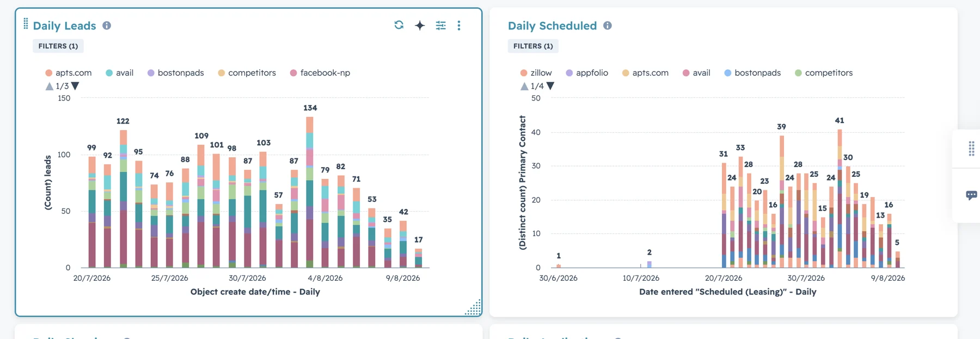Open AI insights sparkle icon on Daily Leads
This screenshot has width=980, height=339.
click(x=420, y=25)
